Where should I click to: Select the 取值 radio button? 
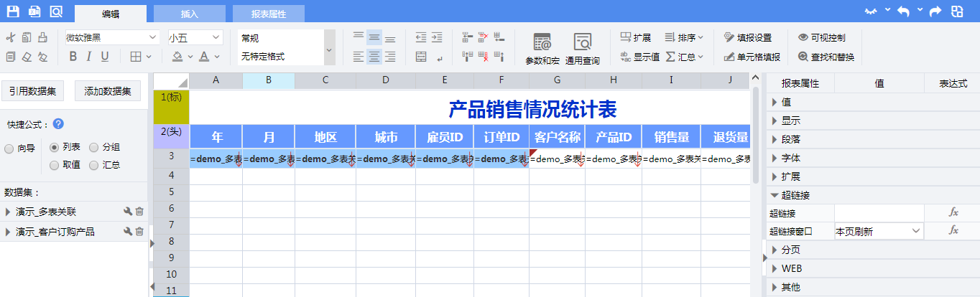pyautogui.click(x=55, y=165)
